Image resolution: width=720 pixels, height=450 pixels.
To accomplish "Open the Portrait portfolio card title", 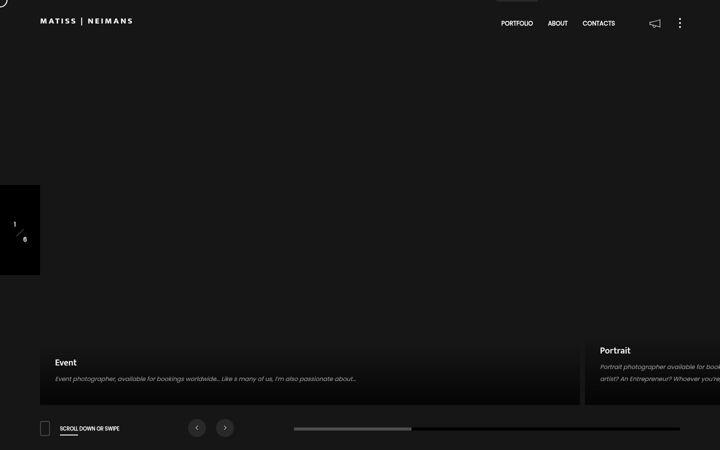I will (x=615, y=351).
